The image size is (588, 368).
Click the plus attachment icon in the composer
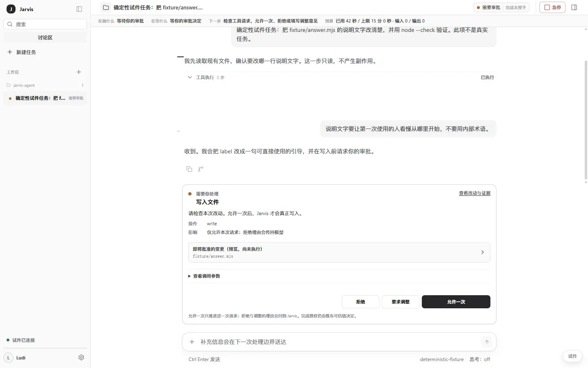point(192,342)
